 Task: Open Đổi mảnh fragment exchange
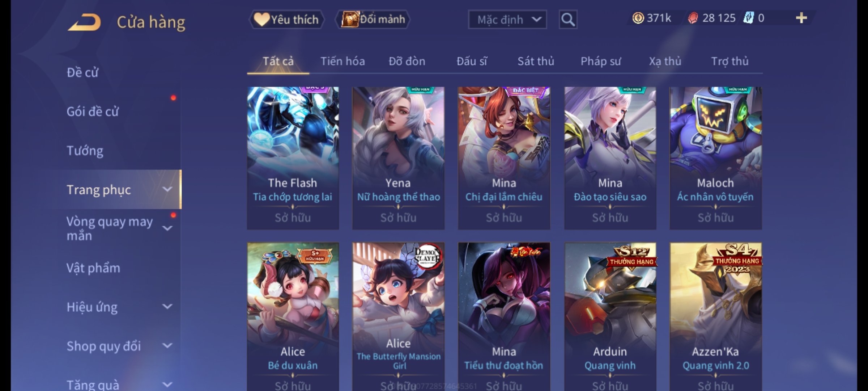(x=373, y=20)
